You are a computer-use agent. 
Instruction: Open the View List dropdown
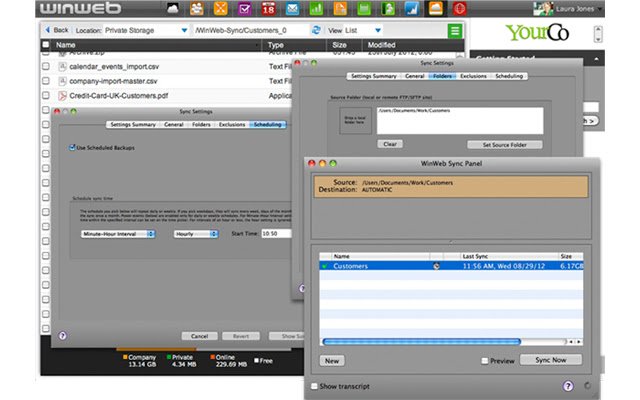pyautogui.click(x=378, y=30)
